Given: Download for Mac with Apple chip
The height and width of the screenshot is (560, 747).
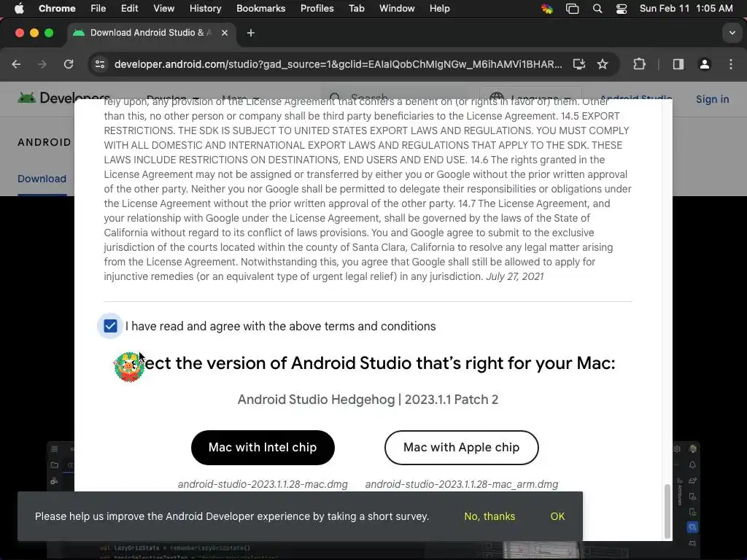Looking at the screenshot, I should pyautogui.click(x=461, y=448).
